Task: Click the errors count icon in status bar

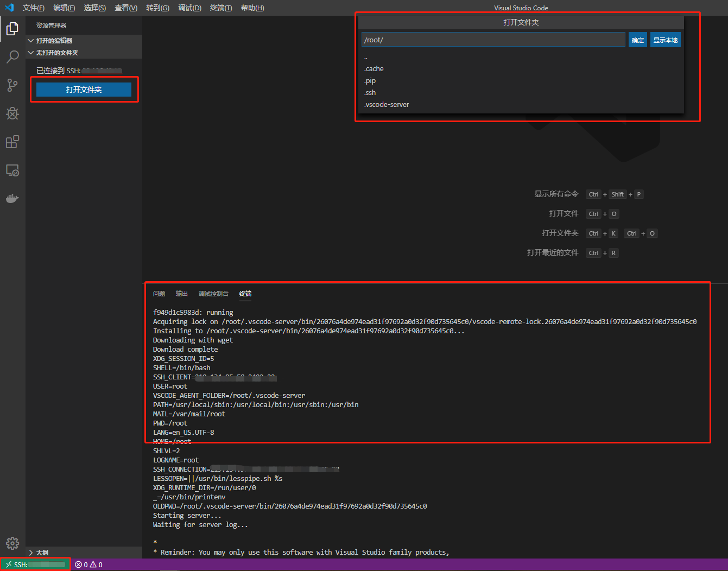Action: point(81,564)
